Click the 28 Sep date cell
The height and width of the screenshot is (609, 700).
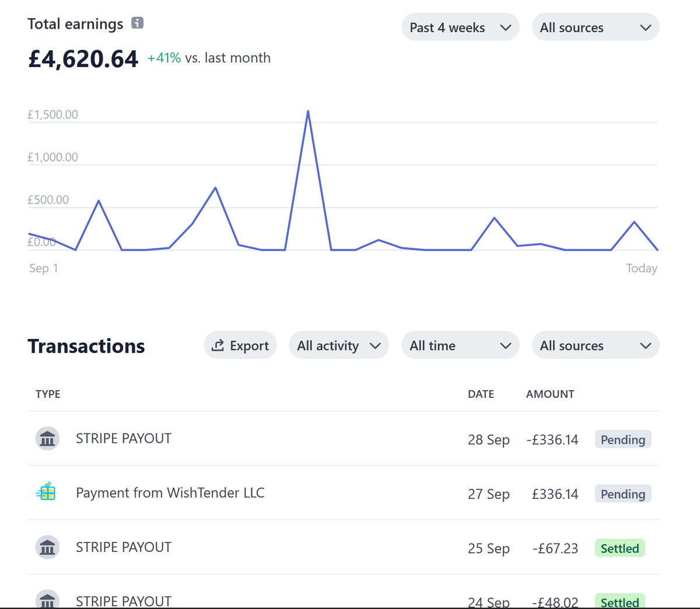pyautogui.click(x=489, y=439)
